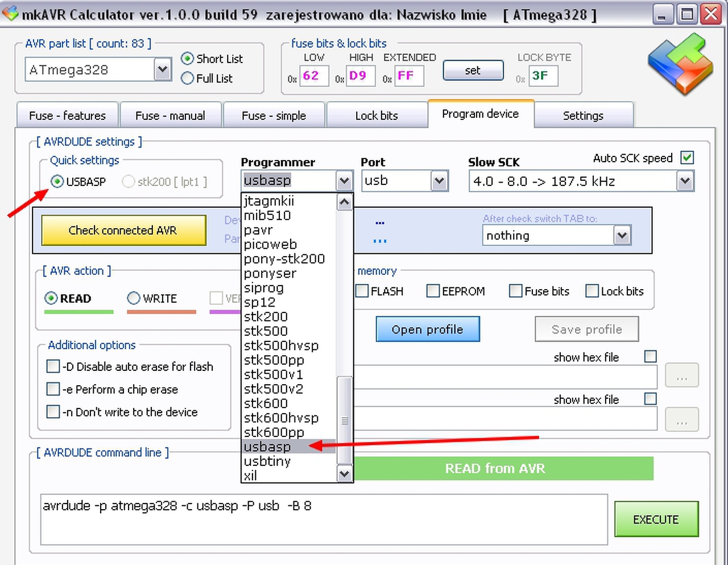Click the mkAVR Calculator logo cube icon
This screenshot has width=728, height=565.
tap(680, 64)
